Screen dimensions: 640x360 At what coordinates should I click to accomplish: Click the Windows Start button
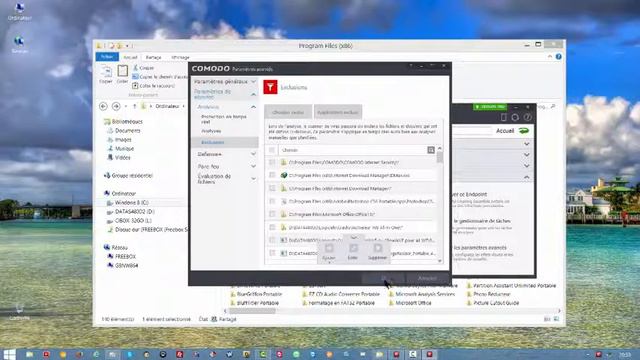[x=9, y=354]
